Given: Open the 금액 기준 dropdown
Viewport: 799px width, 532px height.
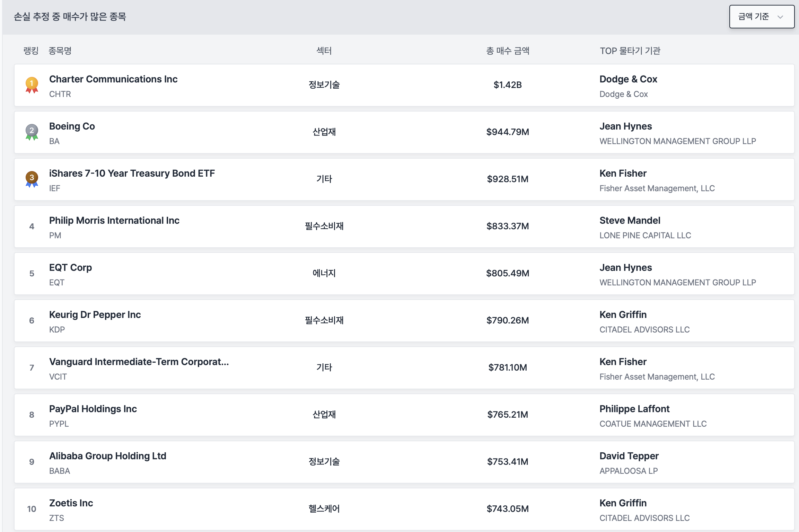Looking at the screenshot, I should point(761,17).
